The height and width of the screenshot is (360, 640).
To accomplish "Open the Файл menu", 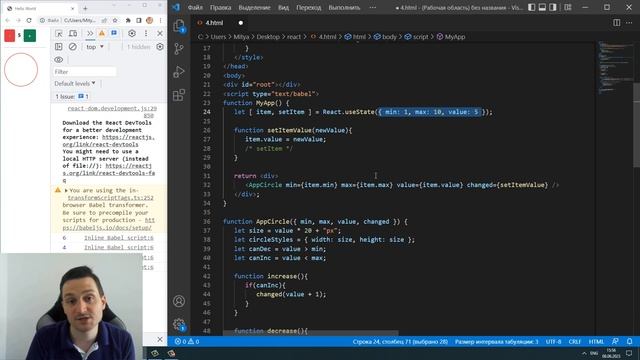I will 195,7.
